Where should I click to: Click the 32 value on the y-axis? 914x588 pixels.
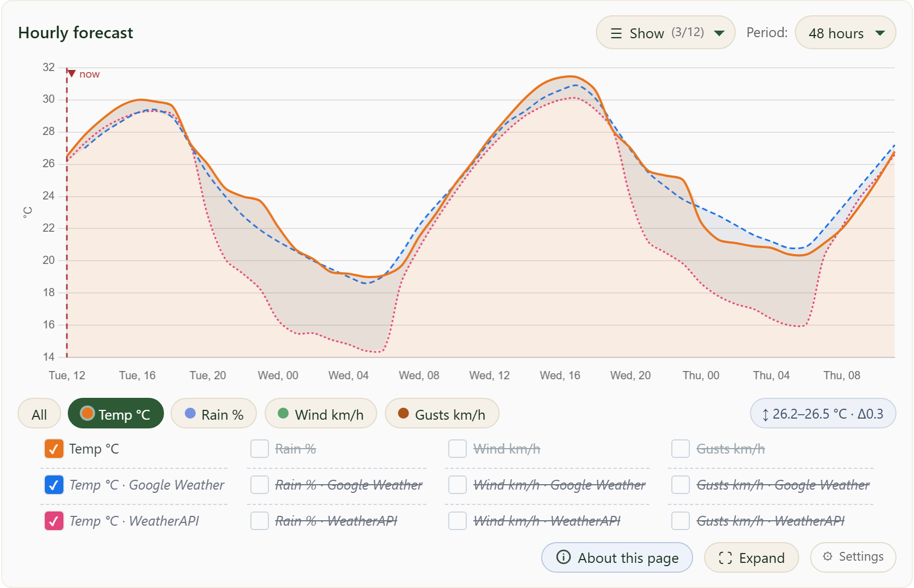(49, 67)
